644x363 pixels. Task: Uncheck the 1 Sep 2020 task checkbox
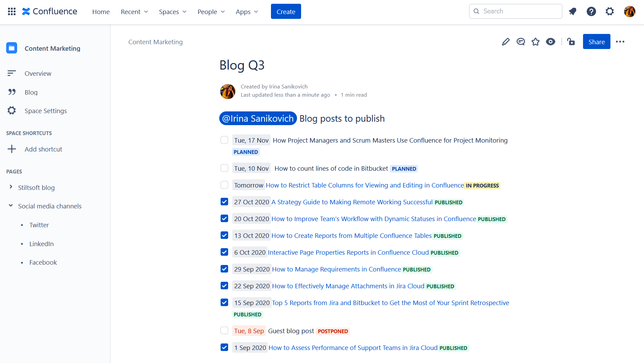click(224, 347)
